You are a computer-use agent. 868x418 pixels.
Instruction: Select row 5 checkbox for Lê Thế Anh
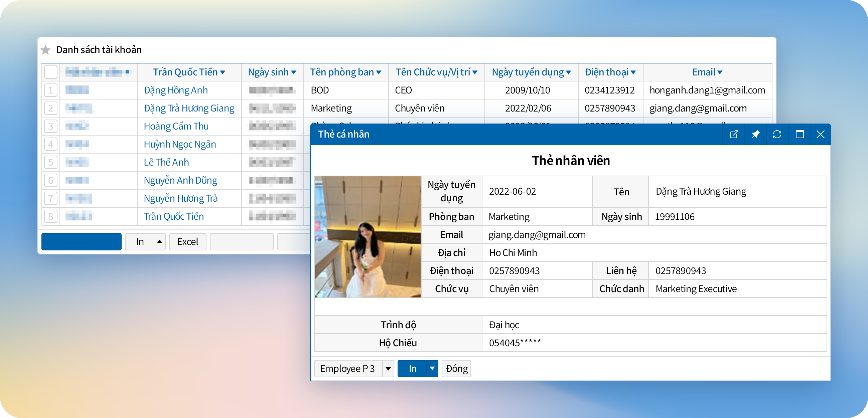(50, 162)
